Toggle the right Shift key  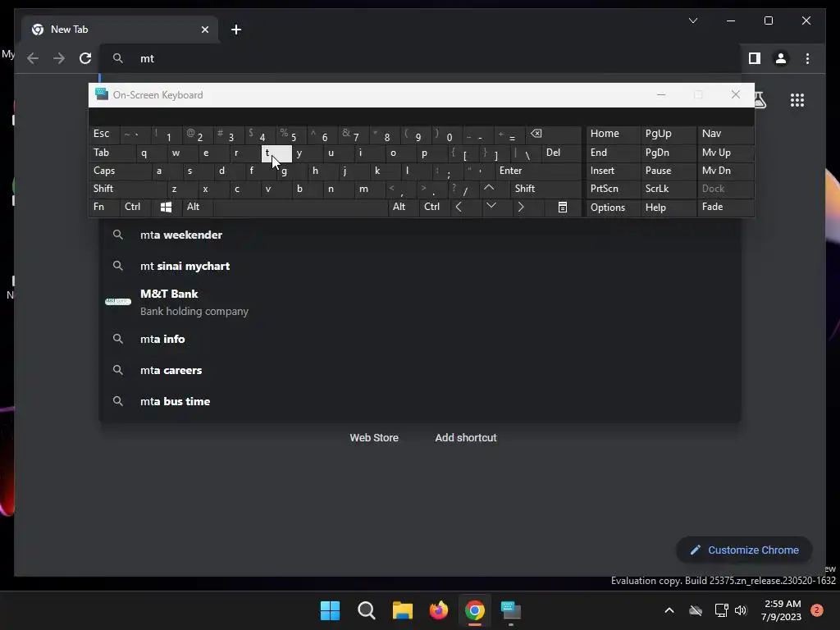click(x=546, y=189)
